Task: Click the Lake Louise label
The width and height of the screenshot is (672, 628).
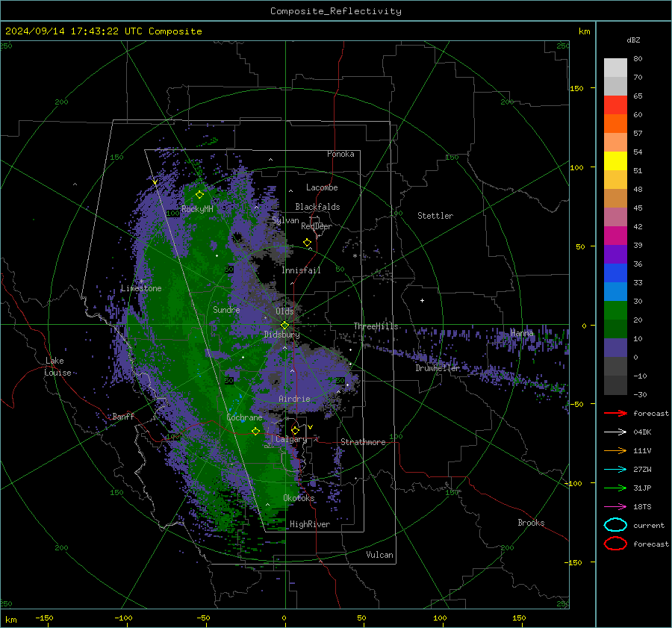Action: point(59,367)
